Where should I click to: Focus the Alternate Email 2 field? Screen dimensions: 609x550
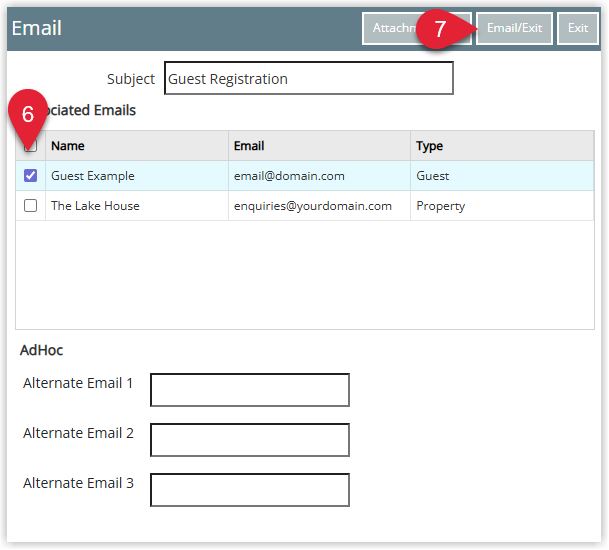pyautogui.click(x=250, y=440)
